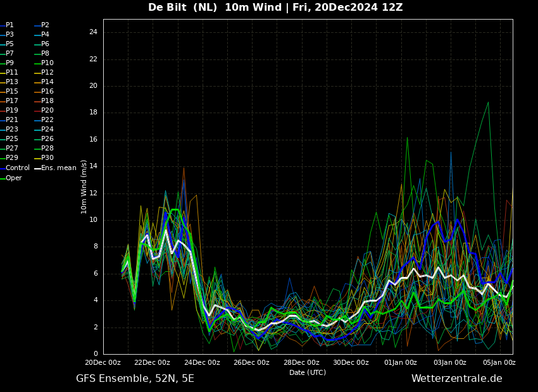Click the 22Dec 00z date tick
Screen dimensions: 538x392
click(x=153, y=362)
